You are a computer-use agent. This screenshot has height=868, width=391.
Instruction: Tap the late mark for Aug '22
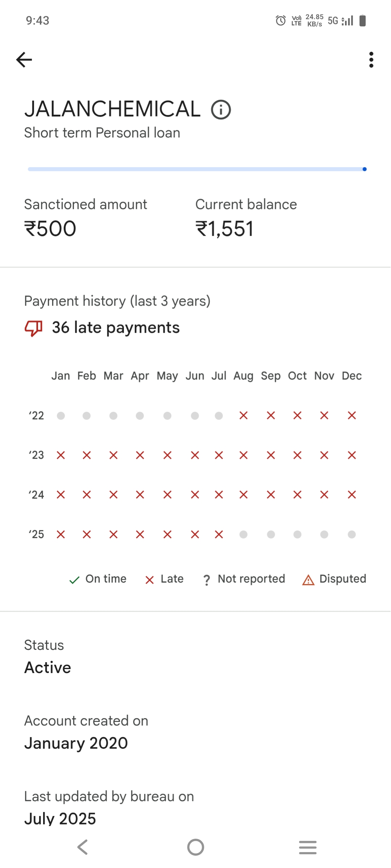click(x=243, y=416)
